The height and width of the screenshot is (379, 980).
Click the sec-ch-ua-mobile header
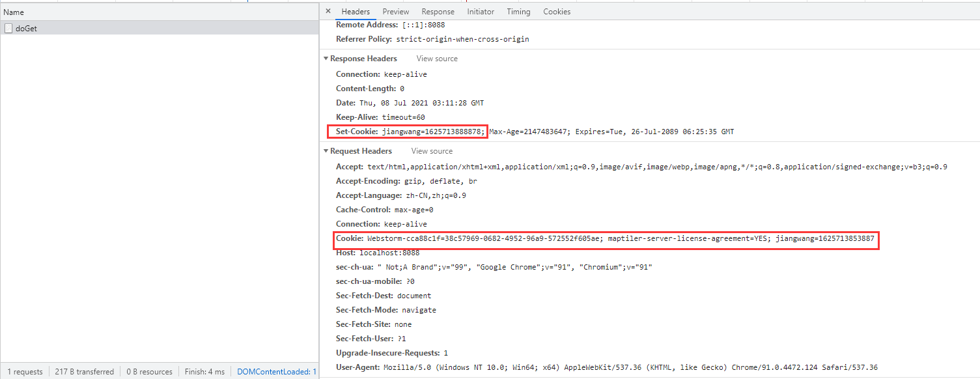(x=375, y=281)
